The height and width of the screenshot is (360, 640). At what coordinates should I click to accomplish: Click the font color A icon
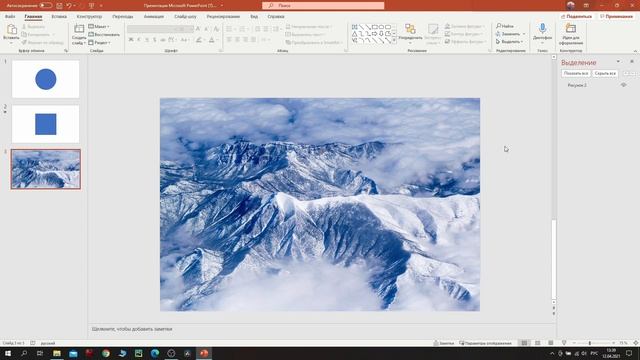211,40
